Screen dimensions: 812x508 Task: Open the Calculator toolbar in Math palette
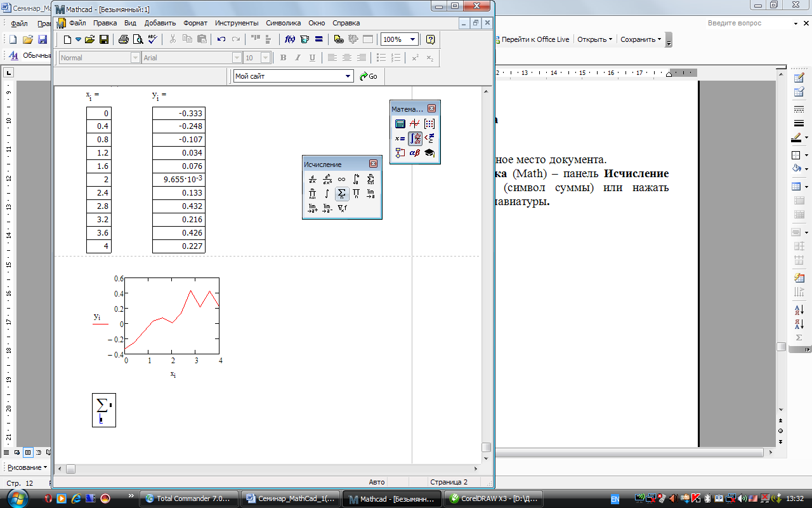click(400, 124)
